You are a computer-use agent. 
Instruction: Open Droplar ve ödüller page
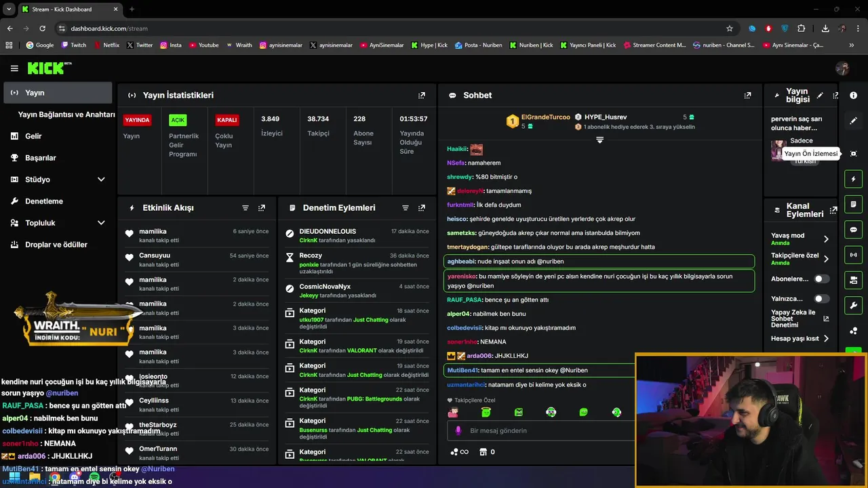pyautogui.click(x=58, y=245)
